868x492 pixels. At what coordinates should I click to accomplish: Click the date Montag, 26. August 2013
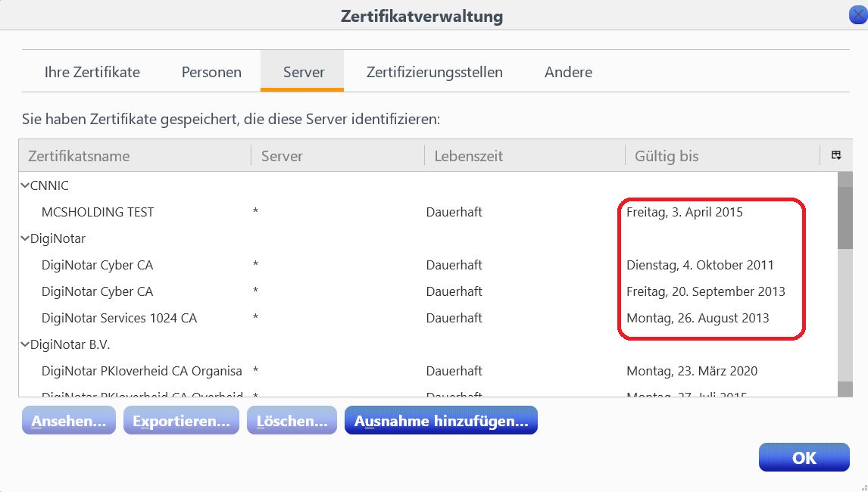click(x=698, y=318)
